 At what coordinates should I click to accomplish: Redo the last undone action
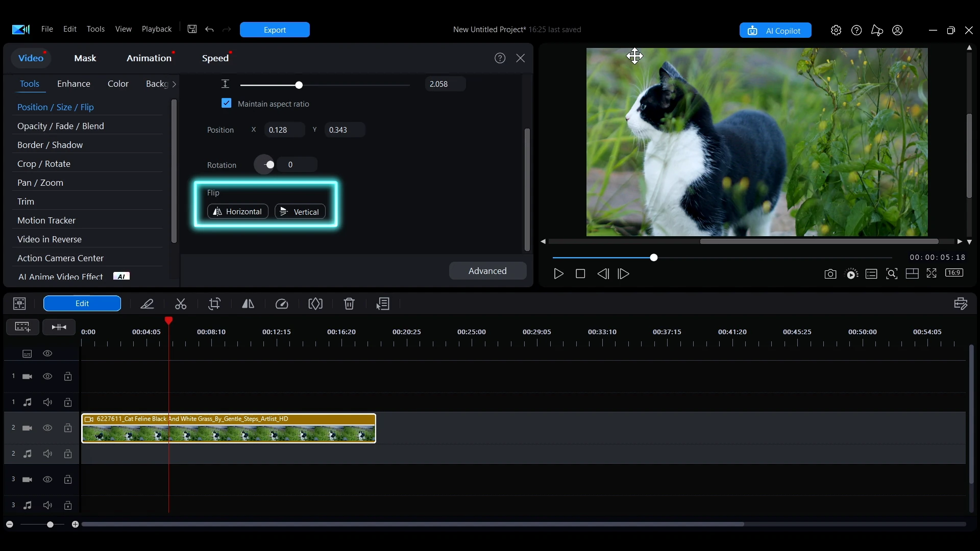[x=227, y=29]
